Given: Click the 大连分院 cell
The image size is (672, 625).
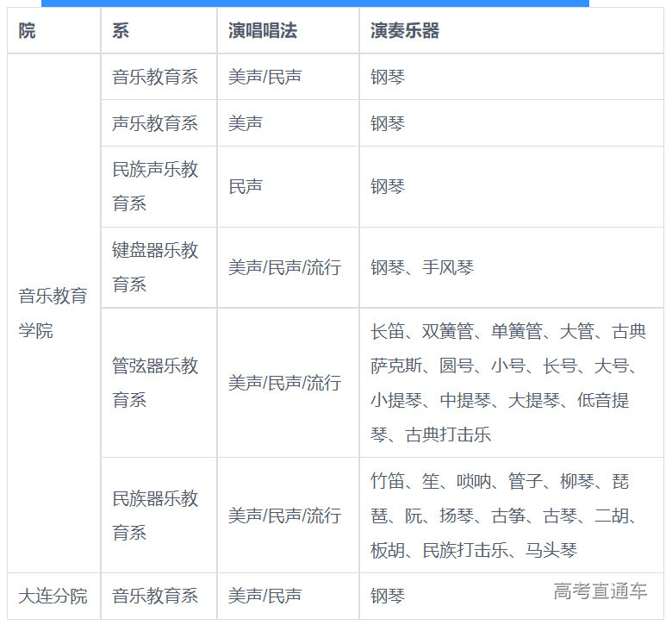Looking at the screenshot, I should pyautogui.click(x=53, y=596).
